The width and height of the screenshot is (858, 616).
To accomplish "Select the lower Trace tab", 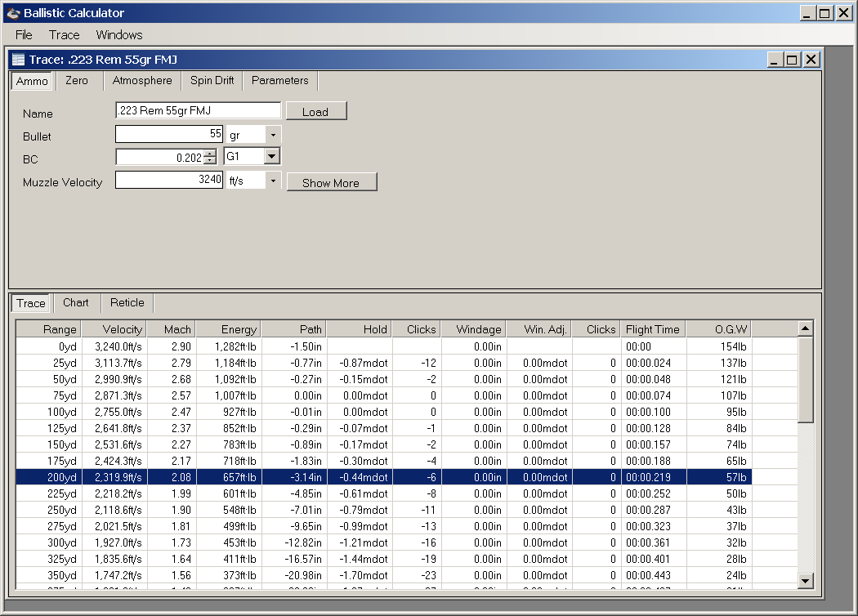I will tap(31, 303).
